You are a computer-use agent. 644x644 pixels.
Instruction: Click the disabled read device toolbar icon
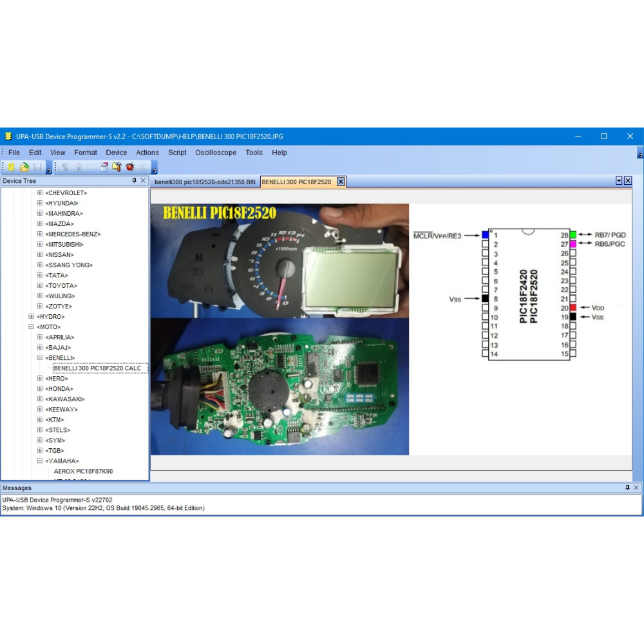pos(65,167)
